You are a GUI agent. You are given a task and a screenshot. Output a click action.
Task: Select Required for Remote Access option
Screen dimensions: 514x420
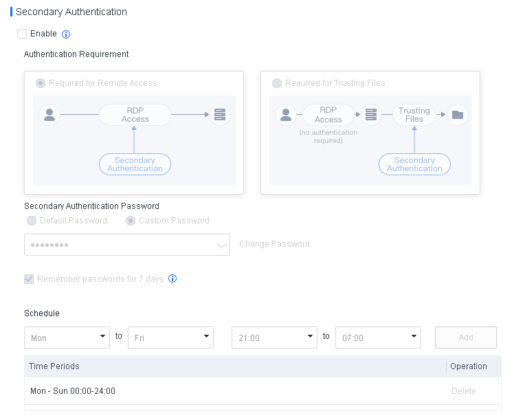tap(41, 83)
